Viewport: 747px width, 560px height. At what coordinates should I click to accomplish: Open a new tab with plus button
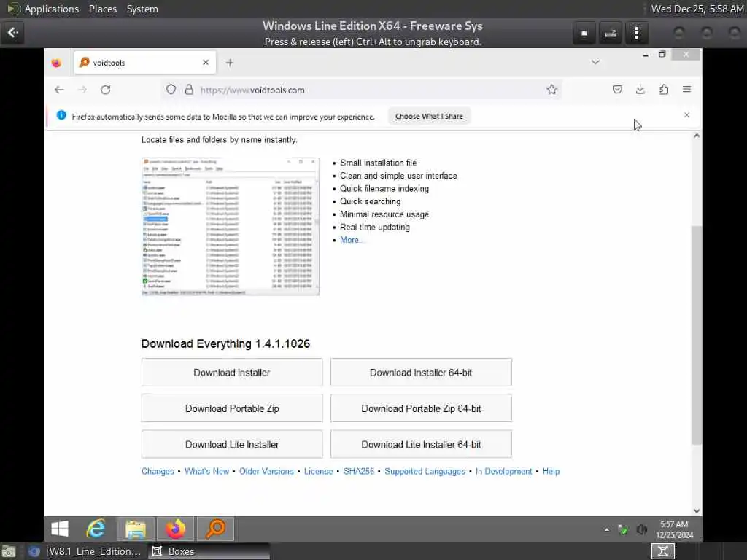[x=230, y=63]
